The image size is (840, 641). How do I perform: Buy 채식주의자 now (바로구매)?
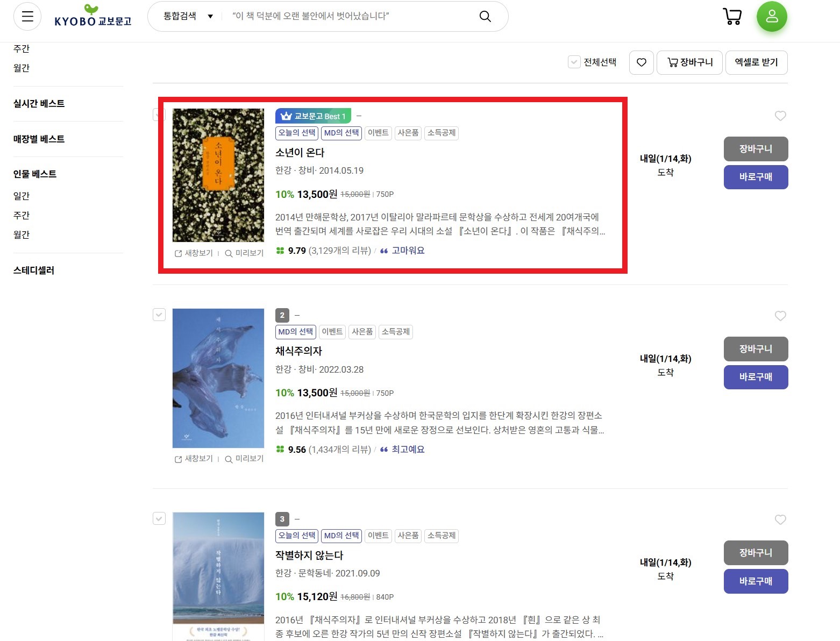(x=756, y=377)
